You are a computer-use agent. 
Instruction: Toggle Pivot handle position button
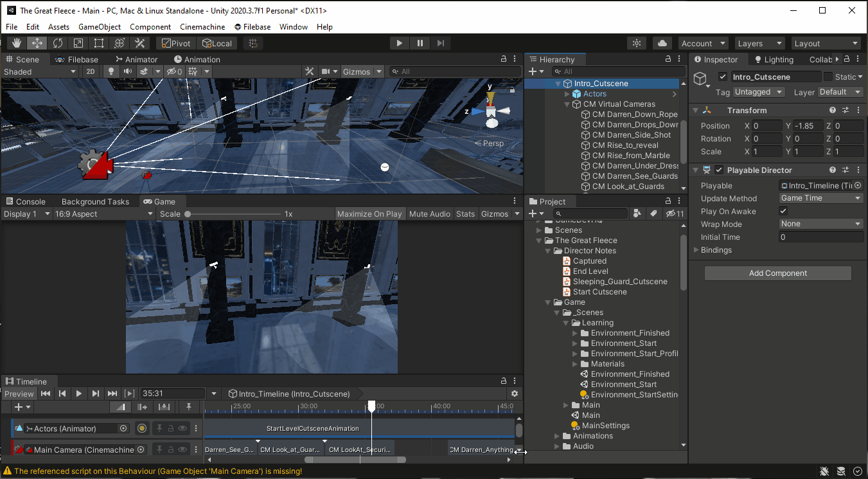click(x=177, y=43)
